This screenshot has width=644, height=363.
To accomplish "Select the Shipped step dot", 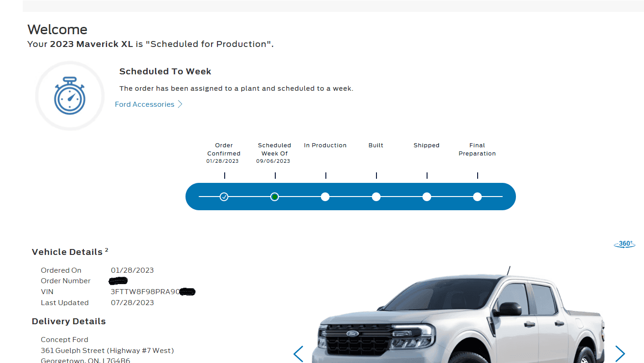I will pos(427,197).
